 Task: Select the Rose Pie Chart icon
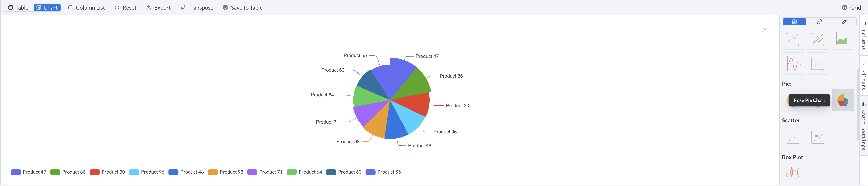pos(842,100)
